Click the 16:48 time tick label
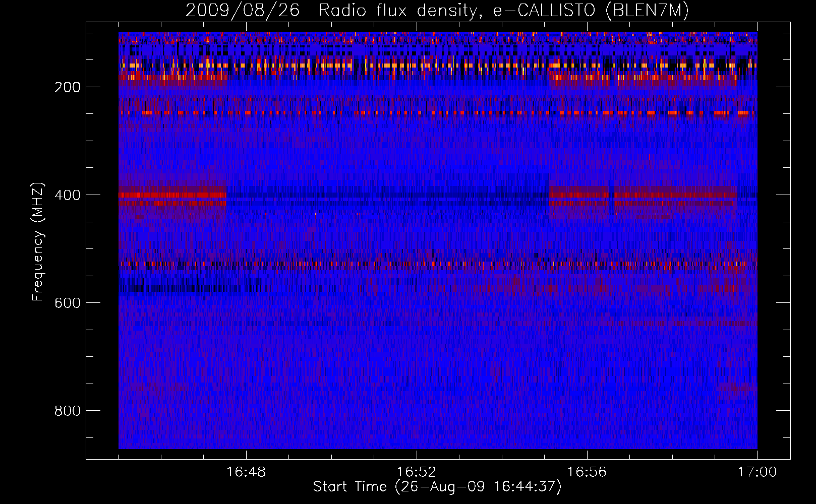Image resolution: width=816 pixels, height=504 pixels. [x=246, y=472]
